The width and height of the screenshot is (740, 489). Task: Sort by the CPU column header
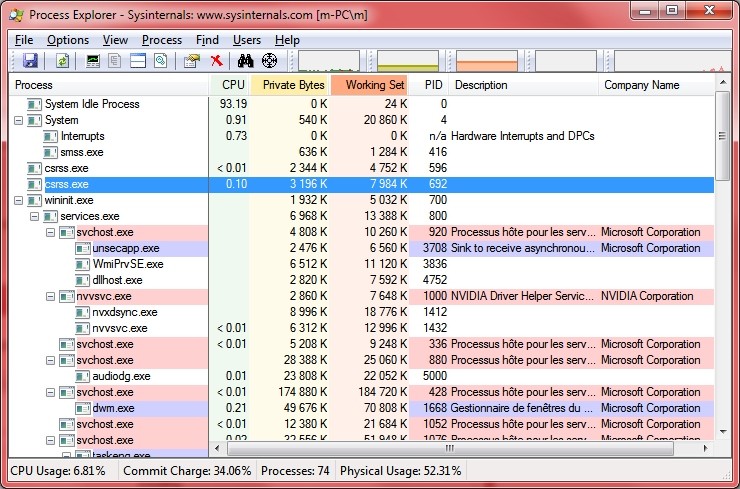pyautogui.click(x=229, y=85)
